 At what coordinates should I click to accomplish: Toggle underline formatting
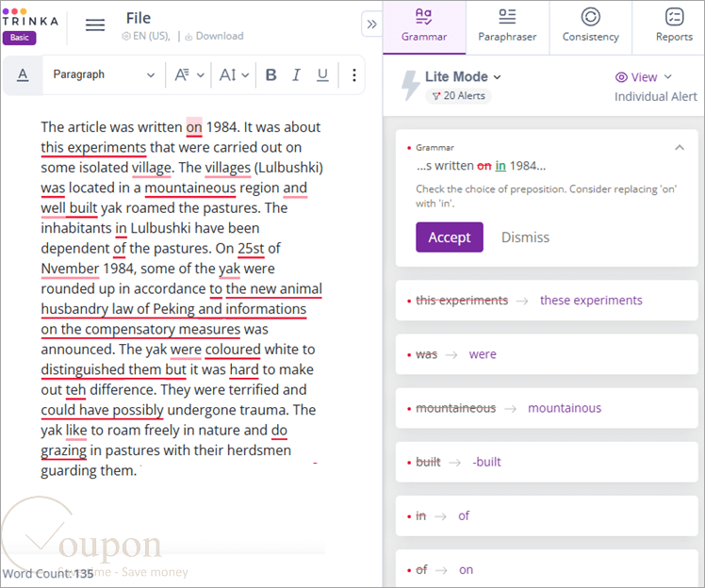[322, 74]
